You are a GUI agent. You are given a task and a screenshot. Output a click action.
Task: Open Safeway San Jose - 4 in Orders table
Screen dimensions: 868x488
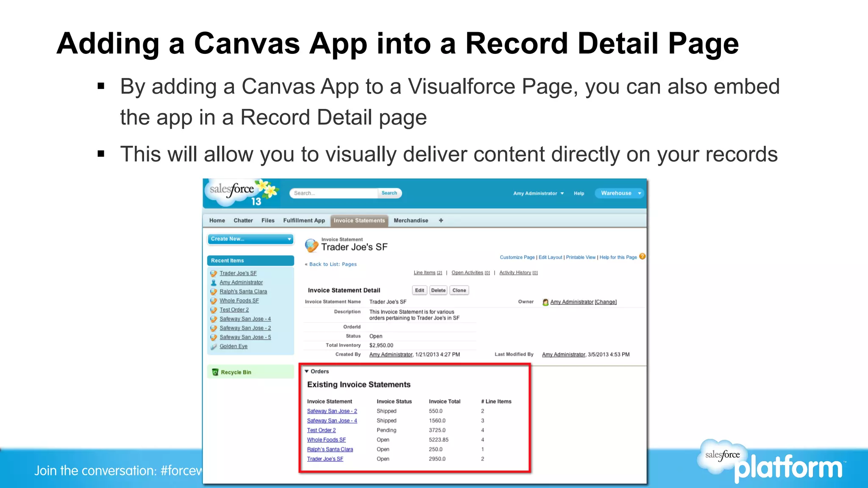coord(332,421)
